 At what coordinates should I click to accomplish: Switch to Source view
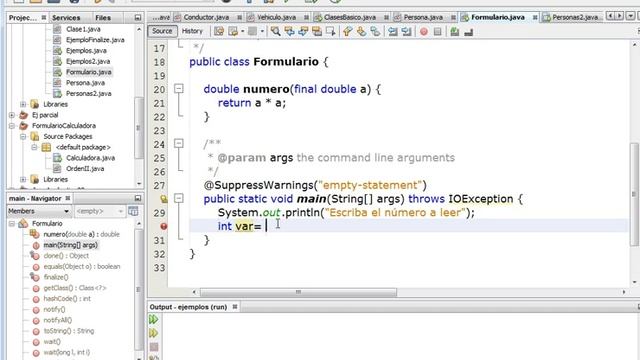click(162, 31)
